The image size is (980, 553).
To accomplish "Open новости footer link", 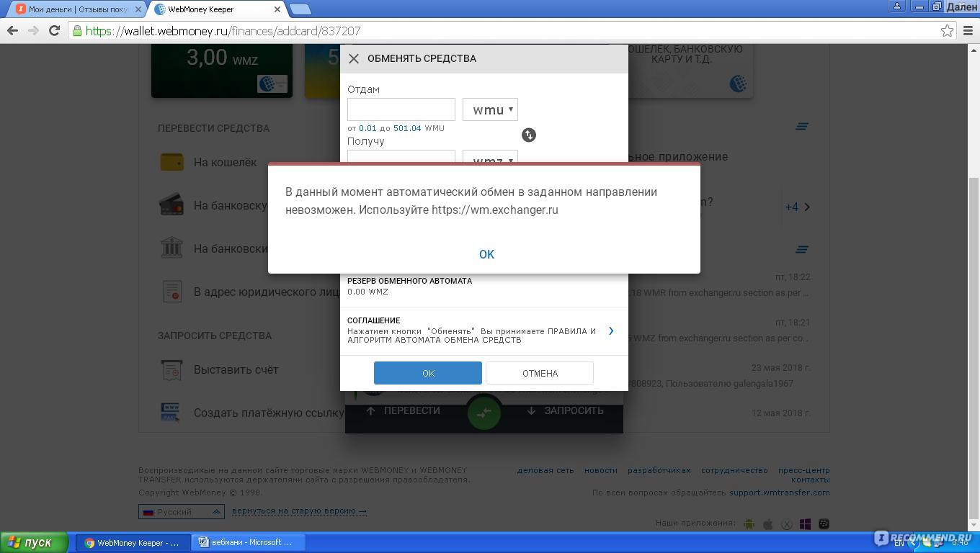I will pyautogui.click(x=601, y=470).
